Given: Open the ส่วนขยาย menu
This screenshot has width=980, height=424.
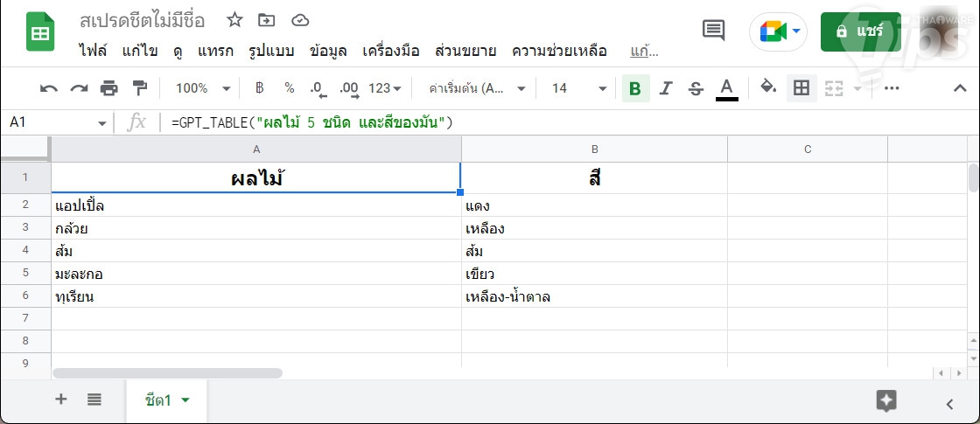Looking at the screenshot, I should pos(465,52).
